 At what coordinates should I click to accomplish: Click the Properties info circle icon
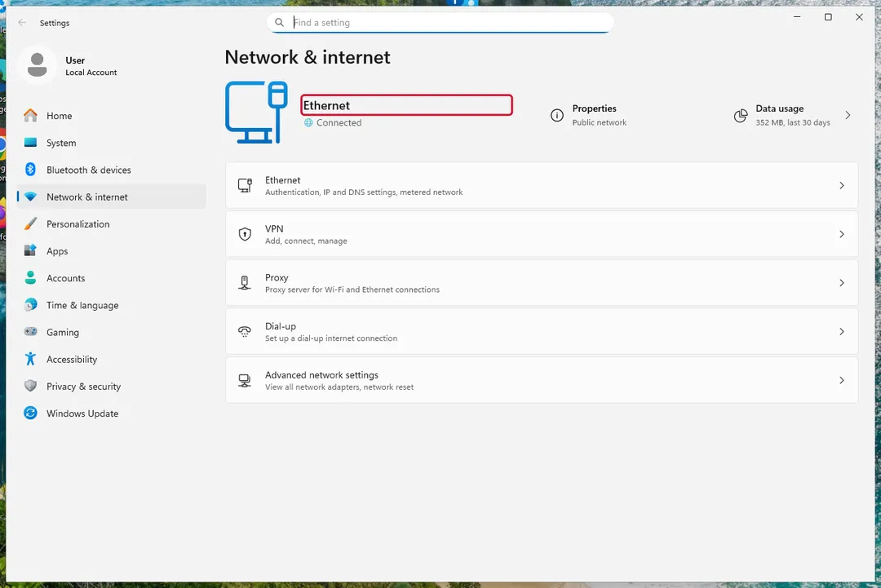click(x=557, y=115)
